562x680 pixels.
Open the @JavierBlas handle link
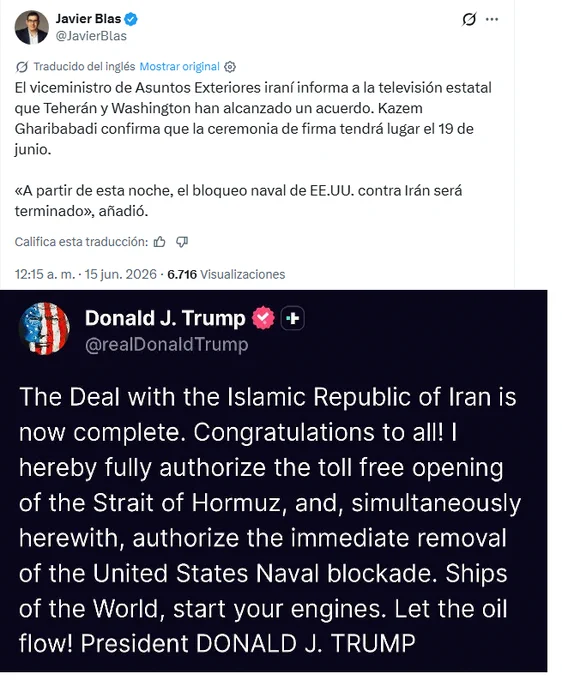91,36
